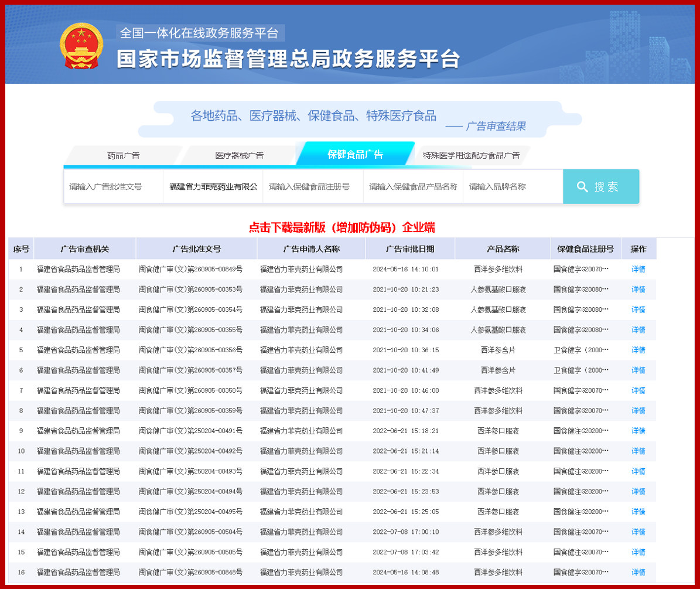
Task: Open 详情 for row 8
Action: pyautogui.click(x=638, y=410)
